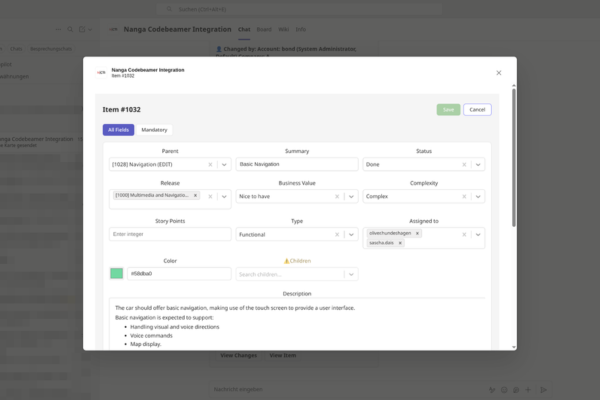Click the Cancel button

pyautogui.click(x=477, y=109)
